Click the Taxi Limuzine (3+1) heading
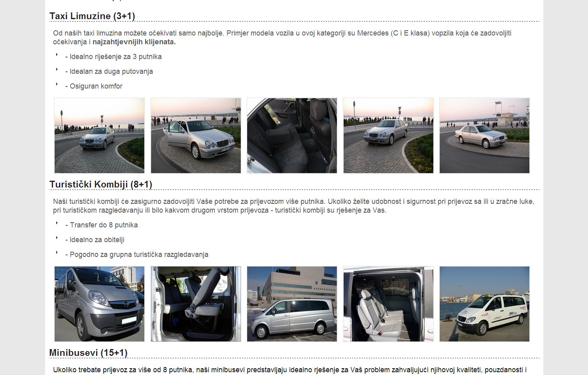 coord(92,16)
